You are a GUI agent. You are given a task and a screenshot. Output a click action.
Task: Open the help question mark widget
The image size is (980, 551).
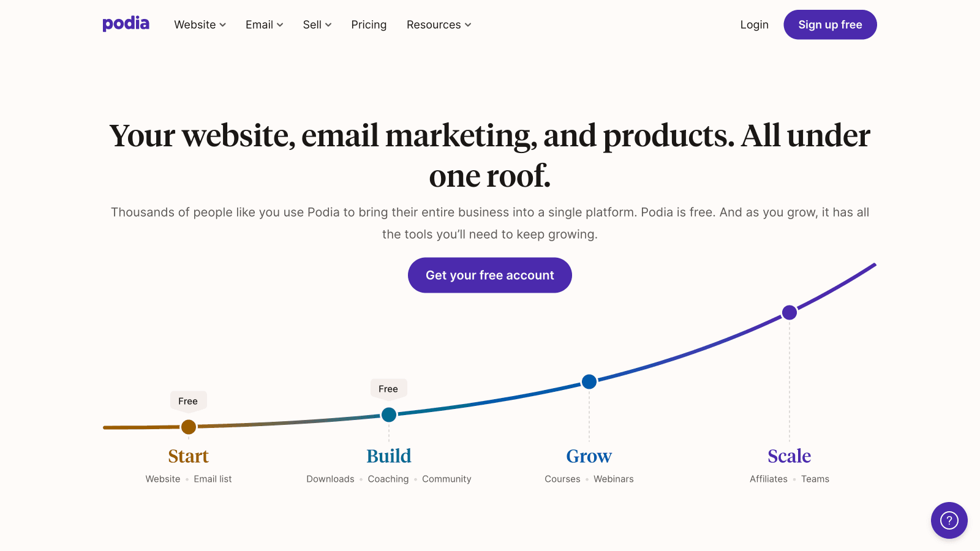(949, 520)
